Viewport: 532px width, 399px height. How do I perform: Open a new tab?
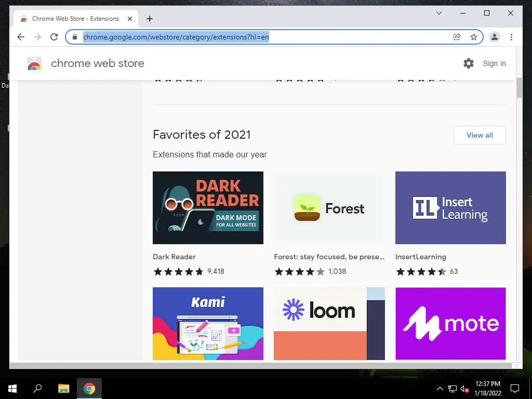(150, 19)
